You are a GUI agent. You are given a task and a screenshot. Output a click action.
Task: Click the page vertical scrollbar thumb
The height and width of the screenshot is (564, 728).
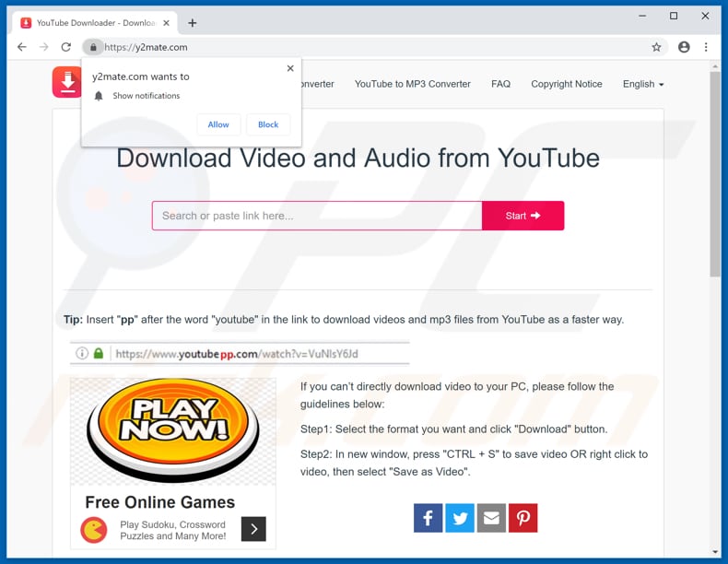click(x=715, y=174)
